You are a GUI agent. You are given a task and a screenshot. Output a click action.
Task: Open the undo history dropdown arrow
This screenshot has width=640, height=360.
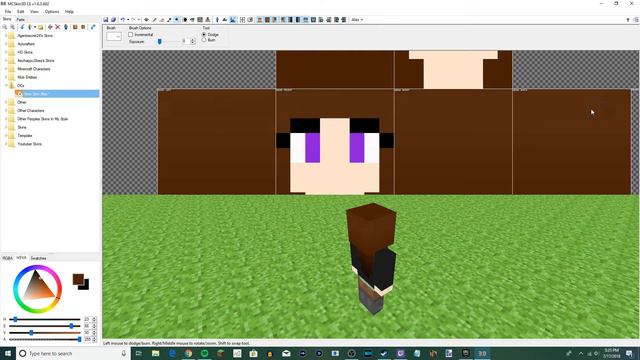128,20
